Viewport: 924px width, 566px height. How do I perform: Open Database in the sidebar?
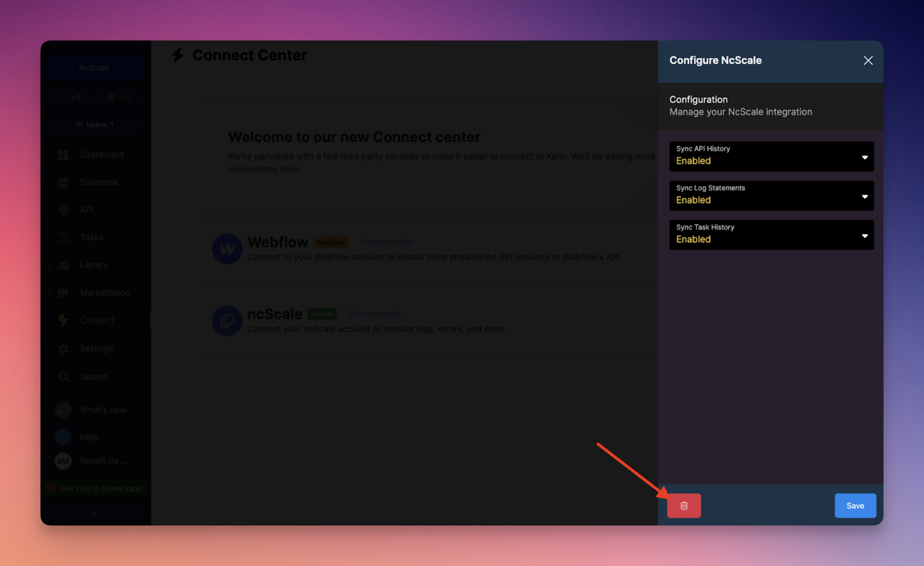tap(99, 182)
